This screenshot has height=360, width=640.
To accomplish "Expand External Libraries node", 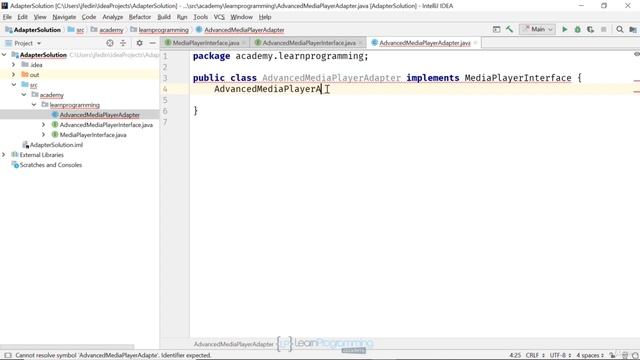I will click(4, 155).
